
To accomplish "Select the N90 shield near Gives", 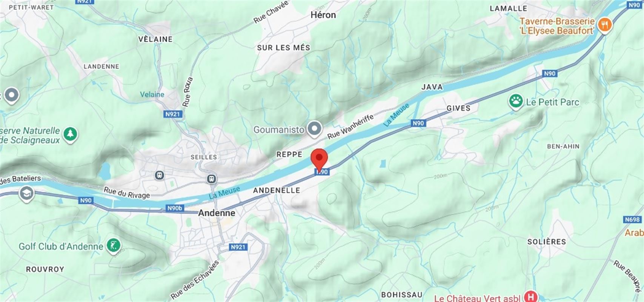I will [418, 123].
